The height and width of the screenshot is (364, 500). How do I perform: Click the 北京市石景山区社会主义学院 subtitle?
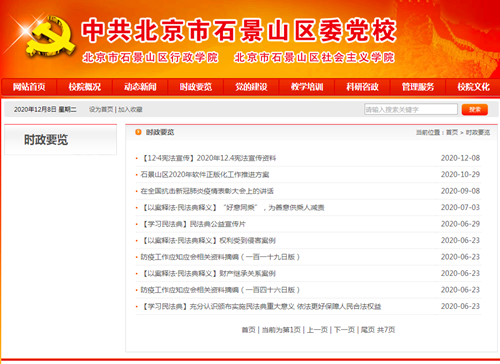[314, 57]
